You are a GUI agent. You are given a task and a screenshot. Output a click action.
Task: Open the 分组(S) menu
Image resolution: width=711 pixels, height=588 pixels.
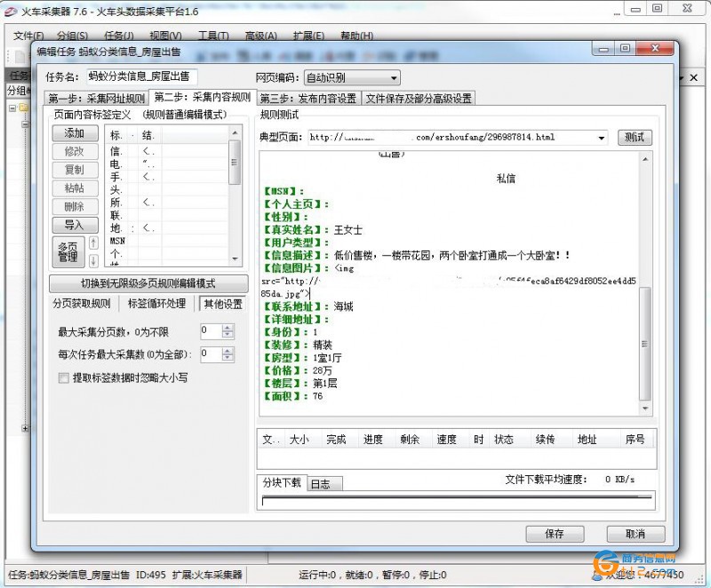(x=72, y=36)
